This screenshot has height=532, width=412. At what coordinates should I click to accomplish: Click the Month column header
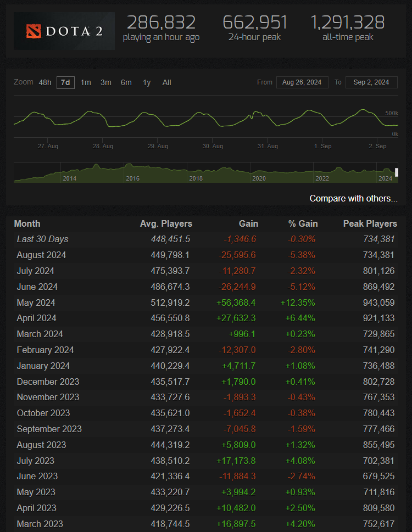27,223
